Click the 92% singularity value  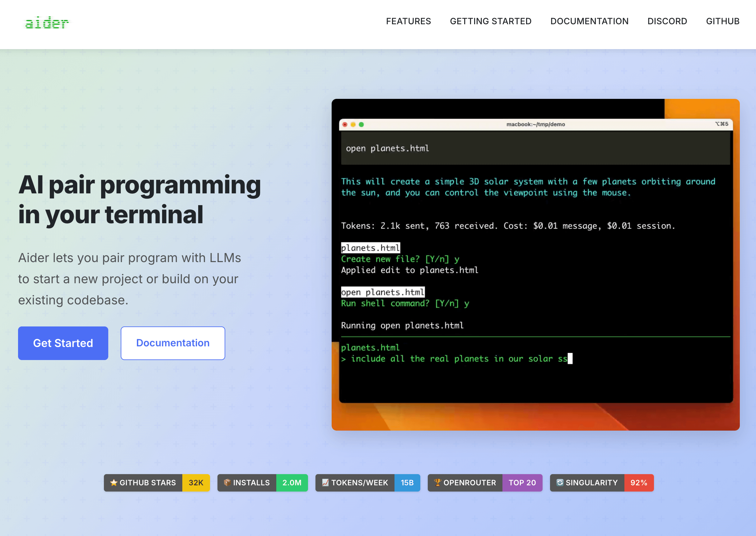[639, 483]
